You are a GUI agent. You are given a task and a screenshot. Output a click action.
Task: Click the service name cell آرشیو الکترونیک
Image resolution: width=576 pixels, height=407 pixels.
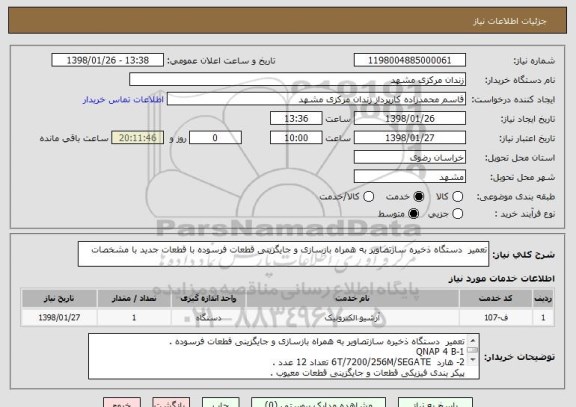pos(352,317)
